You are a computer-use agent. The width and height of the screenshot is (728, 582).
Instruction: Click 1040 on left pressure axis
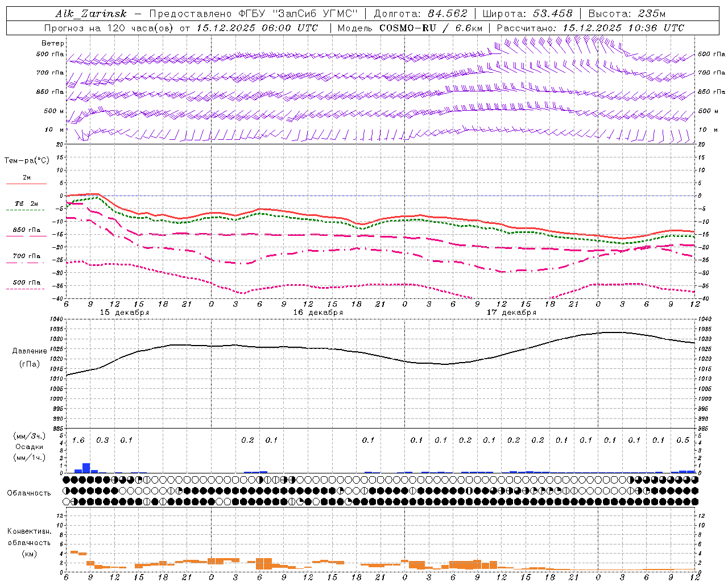(x=57, y=319)
